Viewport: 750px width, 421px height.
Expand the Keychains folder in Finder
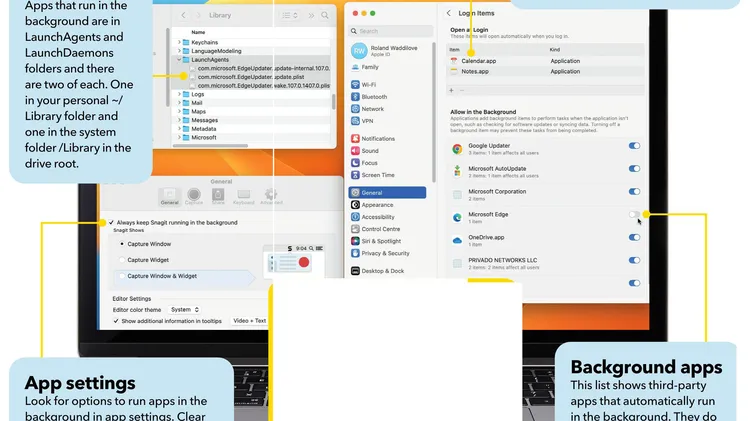[179, 42]
